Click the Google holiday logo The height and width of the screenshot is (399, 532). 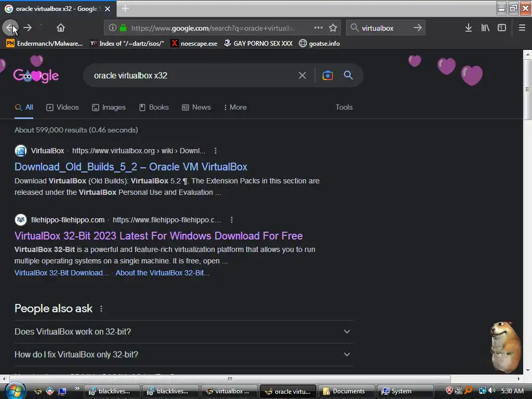(36, 75)
